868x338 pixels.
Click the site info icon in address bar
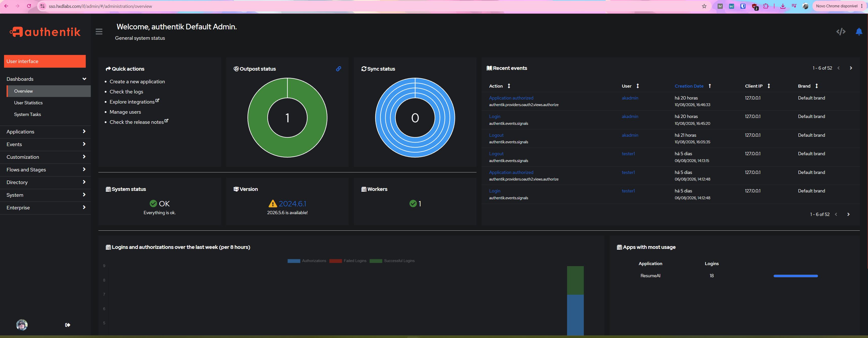42,6
